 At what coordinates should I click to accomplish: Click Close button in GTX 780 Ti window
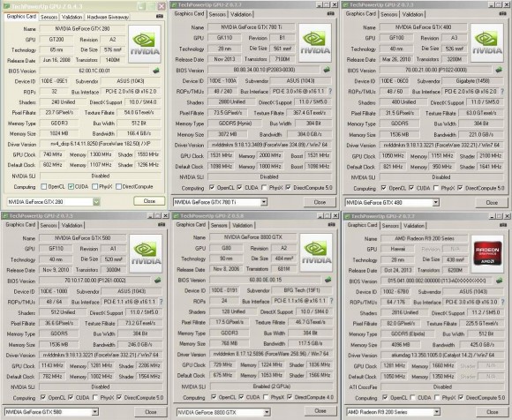pyautogui.click(x=320, y=202)
